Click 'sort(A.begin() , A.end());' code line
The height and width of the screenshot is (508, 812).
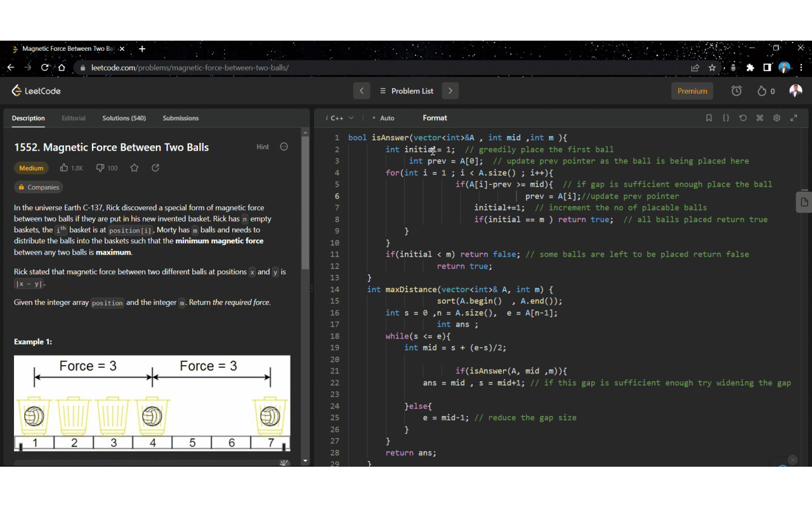pyautogui.click(x=499, y=301)
